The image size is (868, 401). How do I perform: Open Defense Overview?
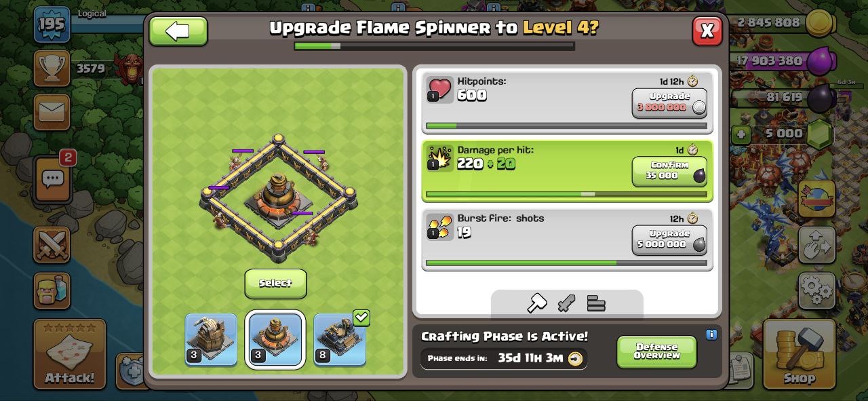(x=656, y=351)
